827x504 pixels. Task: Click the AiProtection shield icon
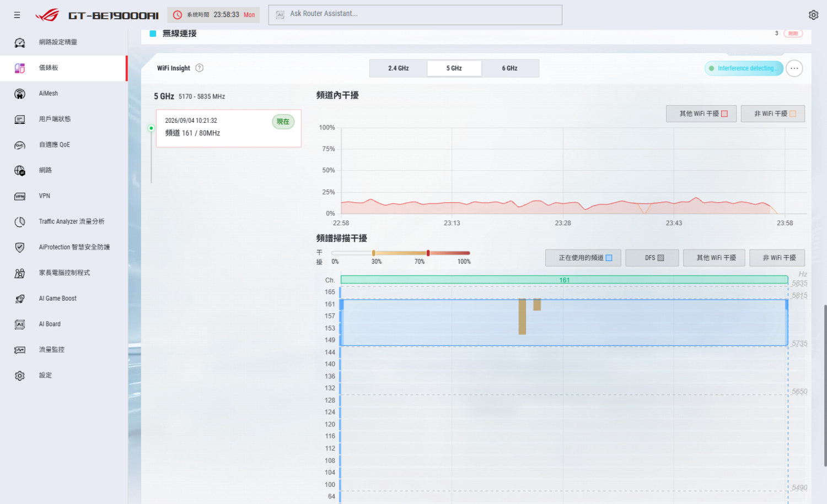click(x=20, y=247)
